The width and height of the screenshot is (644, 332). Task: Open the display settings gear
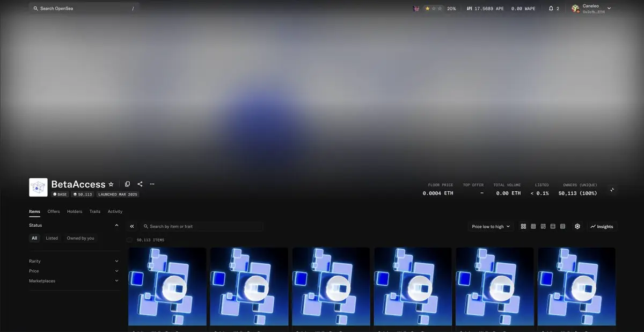point(577,226)
